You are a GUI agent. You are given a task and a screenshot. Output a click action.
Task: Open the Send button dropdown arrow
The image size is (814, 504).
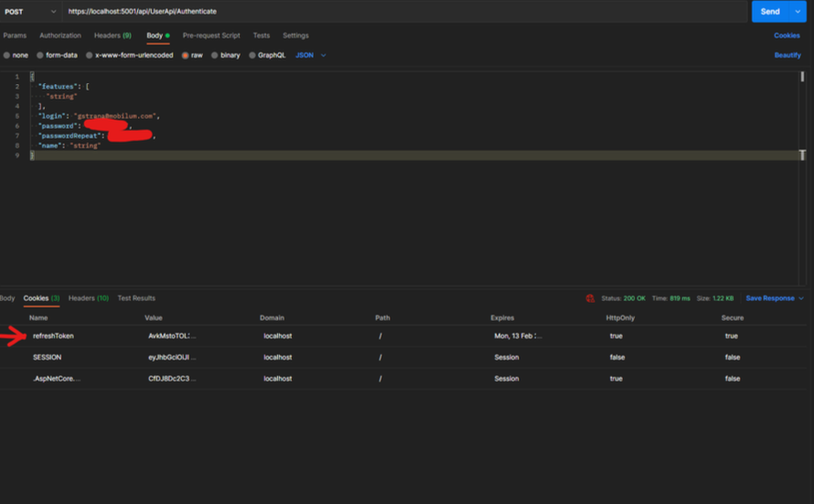tap(798, 12)
